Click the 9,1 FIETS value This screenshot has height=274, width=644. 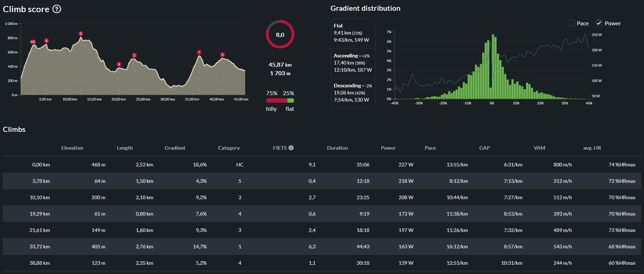(x=312, y=165)
